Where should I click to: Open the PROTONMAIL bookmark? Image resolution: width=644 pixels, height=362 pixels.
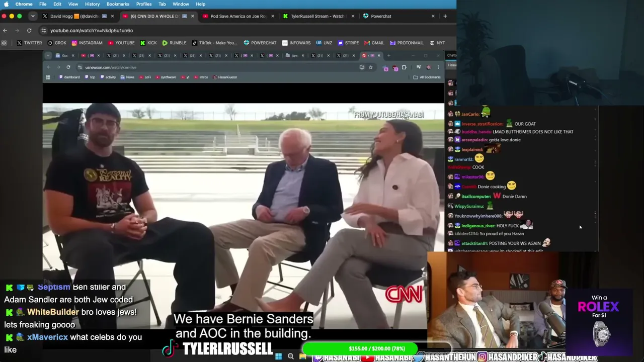pos(407,43)
